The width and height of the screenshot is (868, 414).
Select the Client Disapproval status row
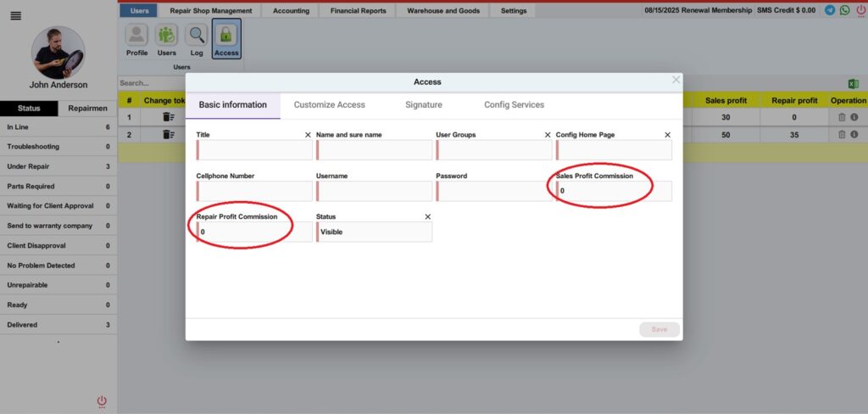[58, 245]
